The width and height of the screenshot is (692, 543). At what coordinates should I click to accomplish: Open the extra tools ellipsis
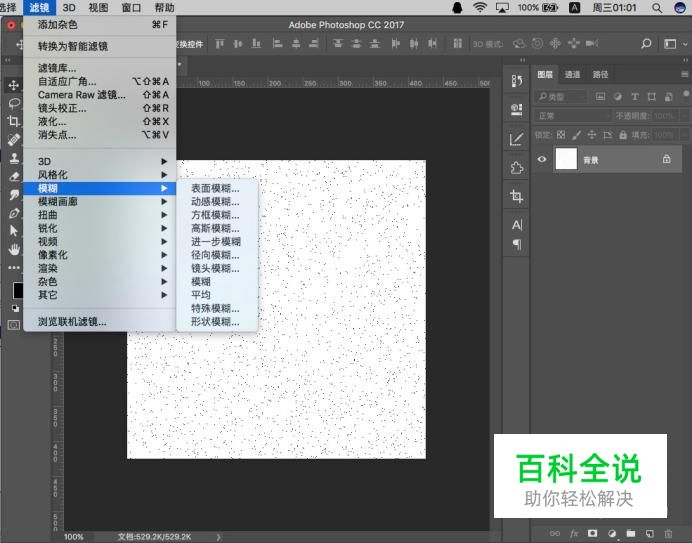(14, 268)
